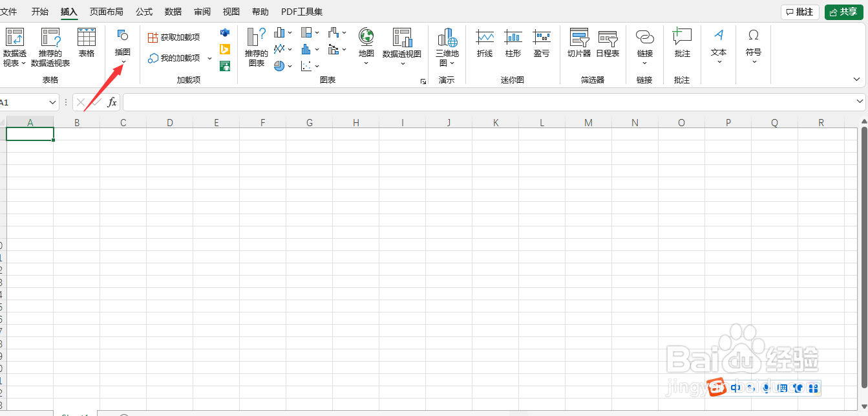The height and width of the screenshot is (416, 868).
Task: Select column B header
Action: point(77,122)
